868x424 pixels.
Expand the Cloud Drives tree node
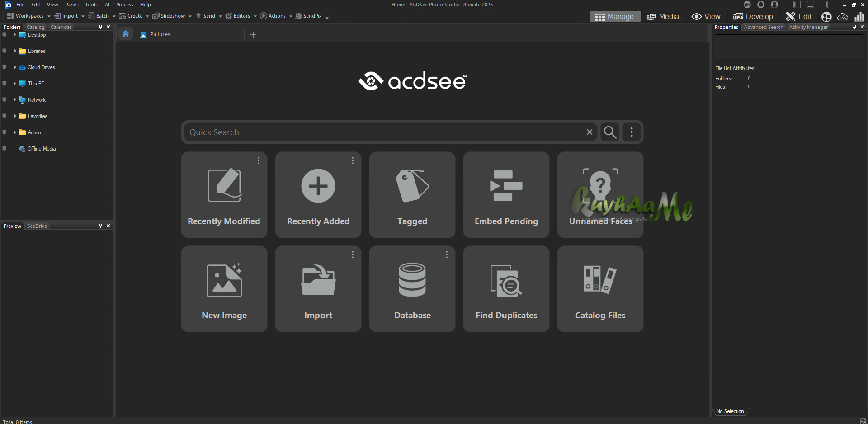(x=15, y=67)
